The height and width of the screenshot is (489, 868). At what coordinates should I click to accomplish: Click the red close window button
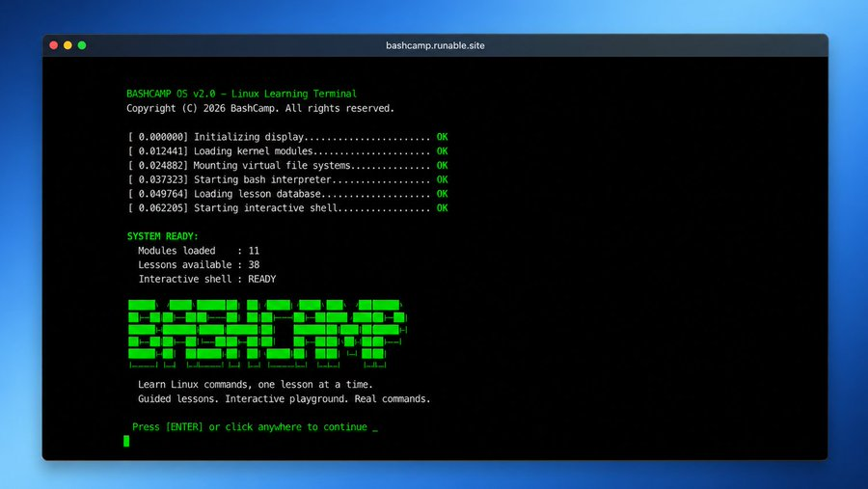[54, 45]
